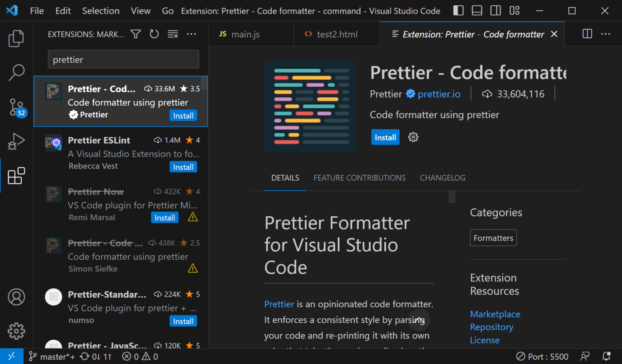The image size is (622, 364).
Task: Install the Prettier ESLint extension
Action: (183, 166)
